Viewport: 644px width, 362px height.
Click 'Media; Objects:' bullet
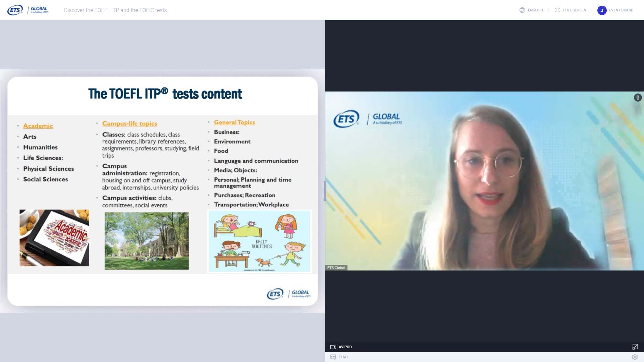235,170
